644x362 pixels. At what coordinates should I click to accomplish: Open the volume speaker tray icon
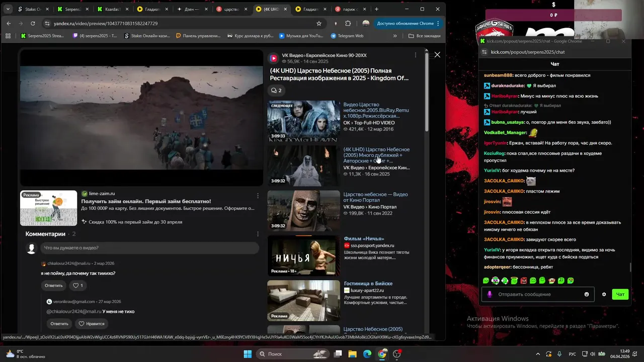click(x=593, y=354)
